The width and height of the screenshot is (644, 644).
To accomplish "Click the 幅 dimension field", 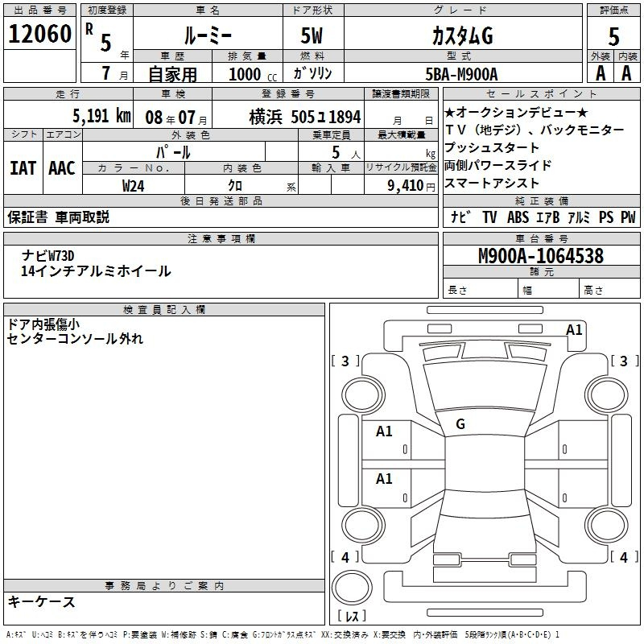I will tap(549, 290).
